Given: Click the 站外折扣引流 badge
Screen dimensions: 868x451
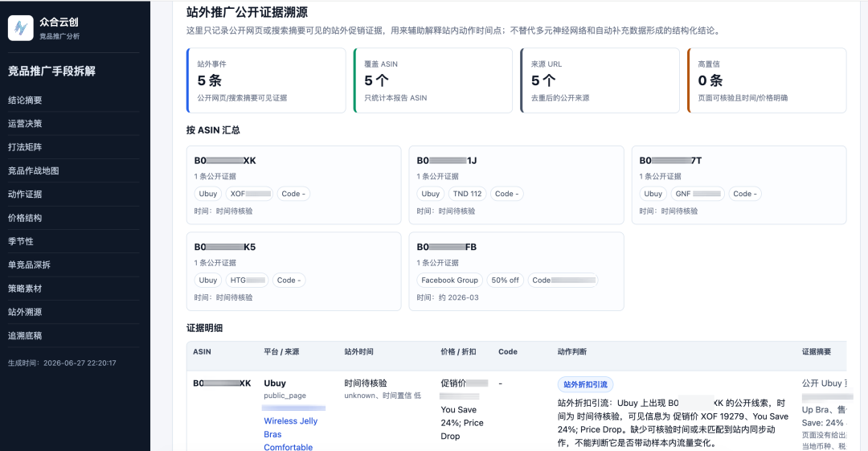Looking at the screenshot, I should pos(585,384).
